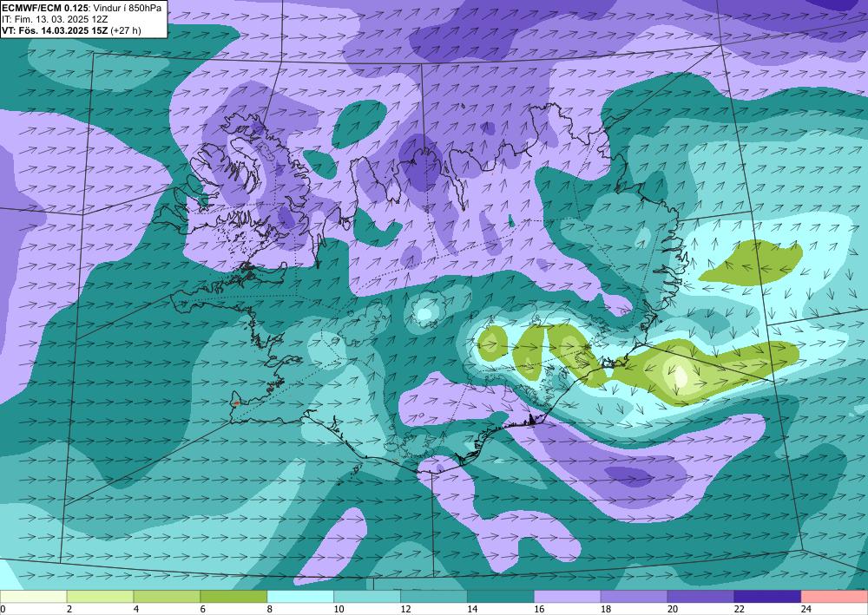Screen dimensions: 868x615
Task: Pick the lavender 16–18 legend swatch
Action: pos(567,597)
